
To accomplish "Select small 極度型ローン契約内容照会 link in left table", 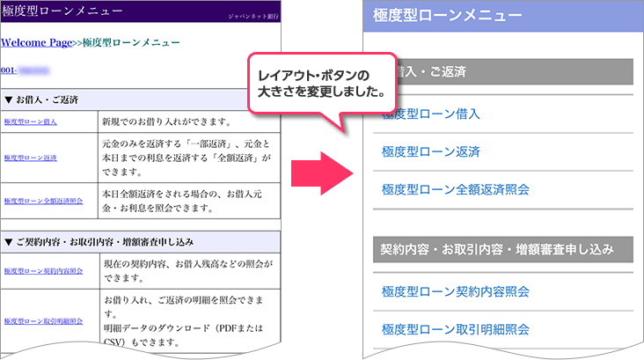I will click(x=43, y=271).
